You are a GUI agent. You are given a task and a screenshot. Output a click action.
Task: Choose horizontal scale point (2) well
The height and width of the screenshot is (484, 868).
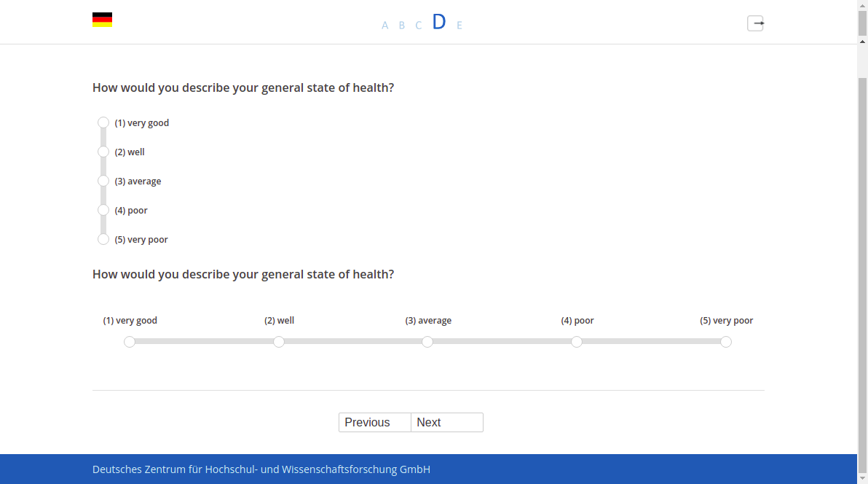tap(279, 342)
